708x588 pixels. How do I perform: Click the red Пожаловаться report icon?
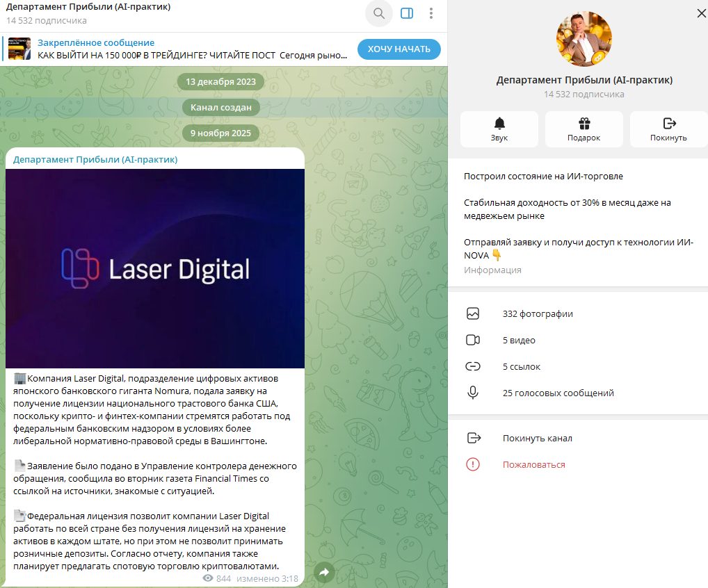(473, 464)
